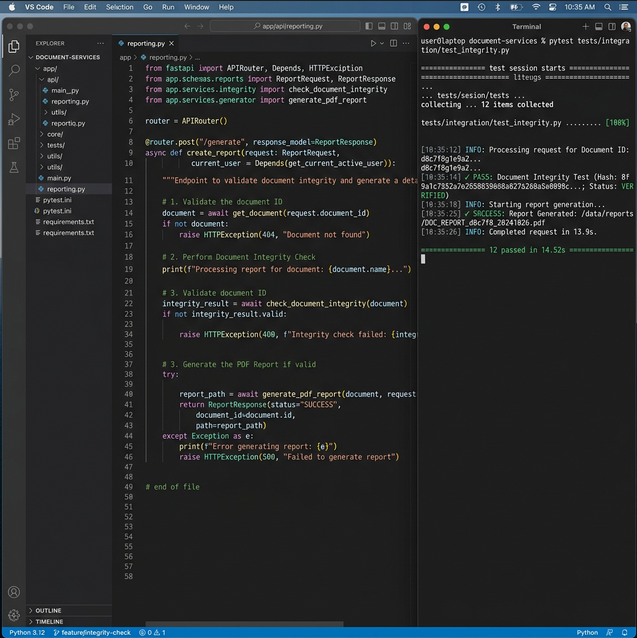Viewport: 637px width, 638px height.
Task: Expand the OUTLINE section
Action: pos(48,610)
